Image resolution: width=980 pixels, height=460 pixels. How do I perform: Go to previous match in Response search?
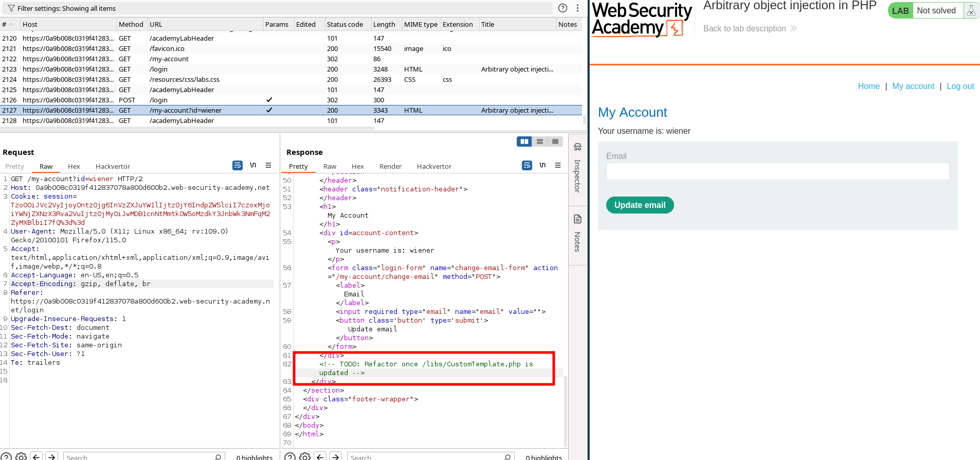[x=320, y=456]
